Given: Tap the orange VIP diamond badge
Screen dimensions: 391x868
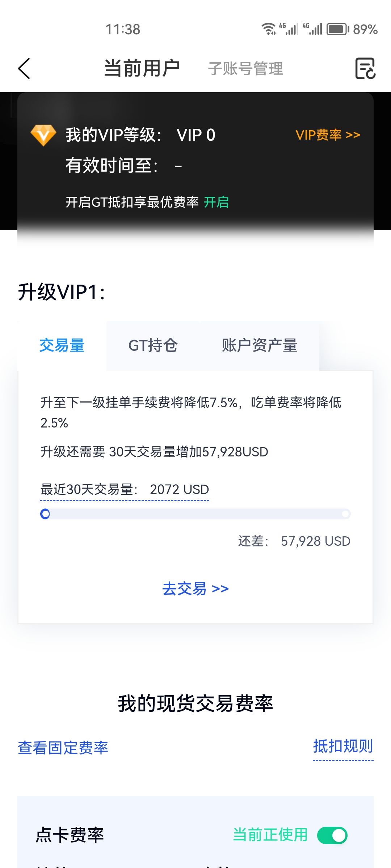Looking at the screenshot, I should (43, 135).
